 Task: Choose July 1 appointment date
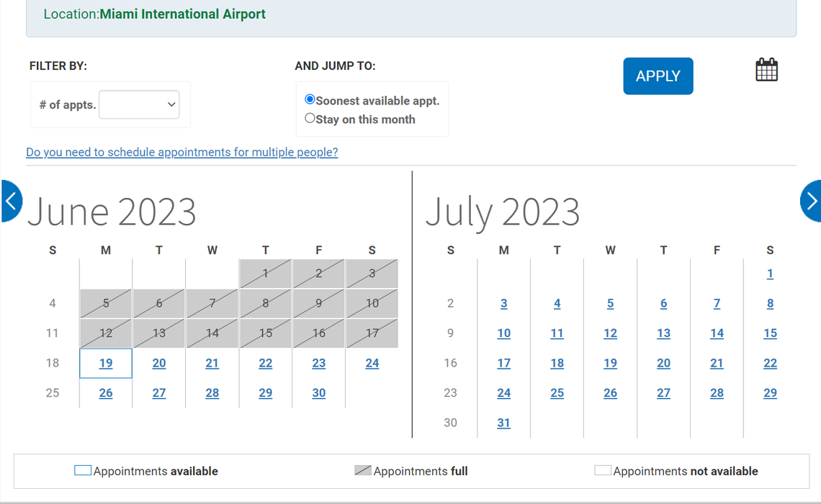[x=770, y=274]
